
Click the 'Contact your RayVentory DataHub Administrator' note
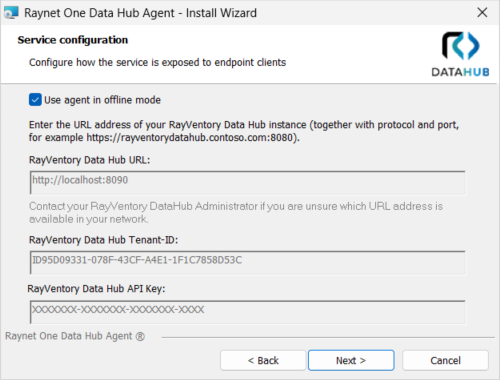[x=236, y=212]
